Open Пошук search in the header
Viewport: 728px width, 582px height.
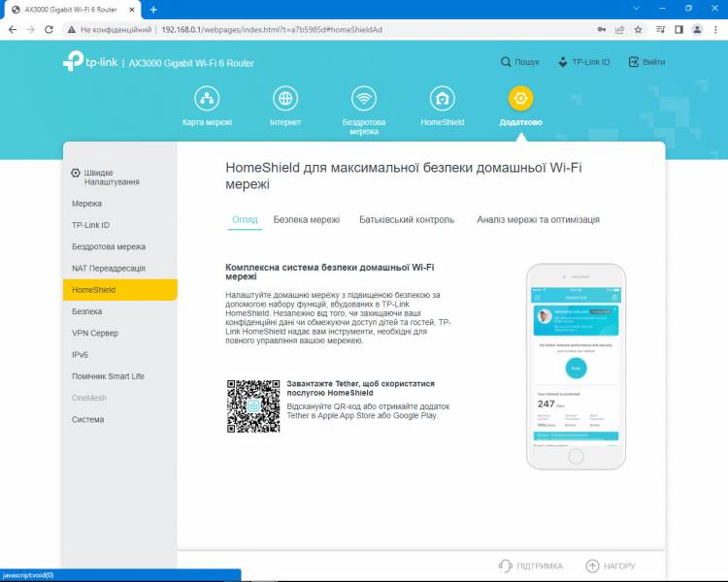[519, 62]
